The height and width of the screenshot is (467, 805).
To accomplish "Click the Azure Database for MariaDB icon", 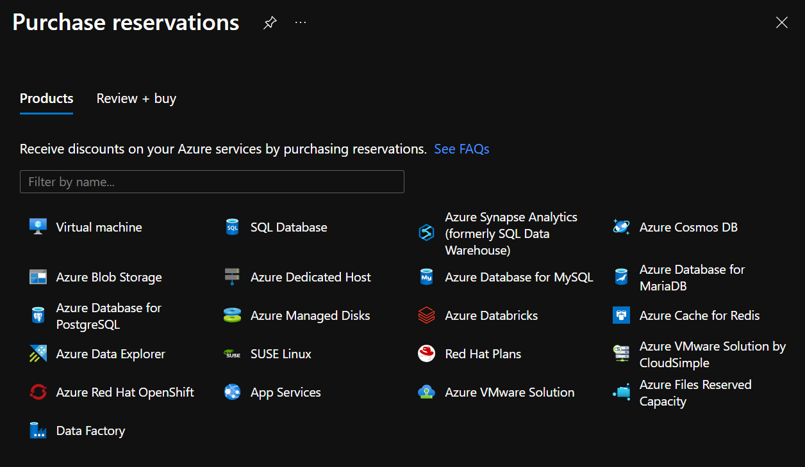I will click(x=621, y=277).
